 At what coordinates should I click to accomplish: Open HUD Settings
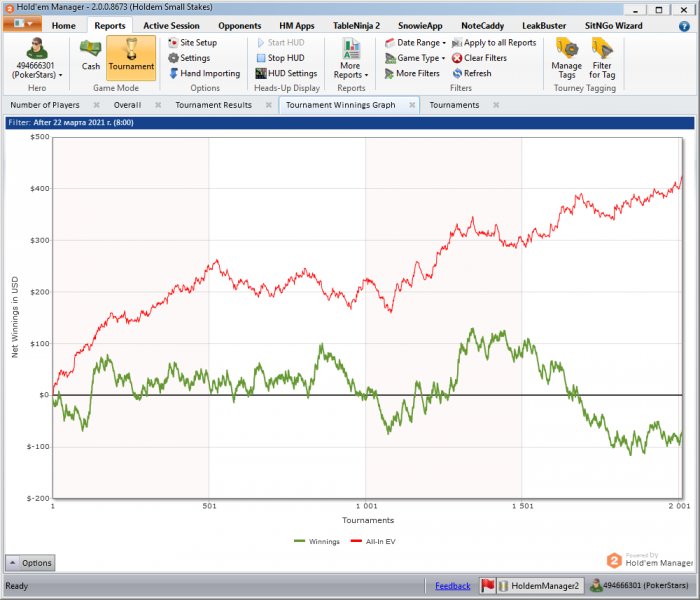click(x=286, y=73)
